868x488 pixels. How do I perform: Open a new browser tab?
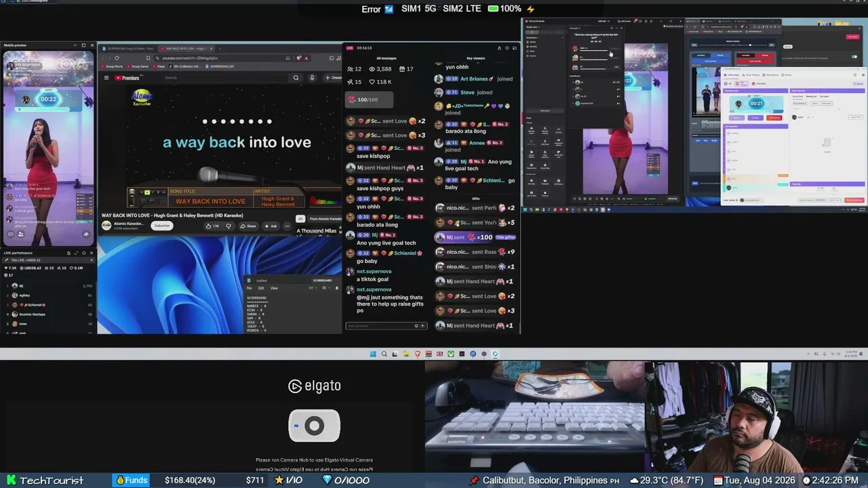221,49
